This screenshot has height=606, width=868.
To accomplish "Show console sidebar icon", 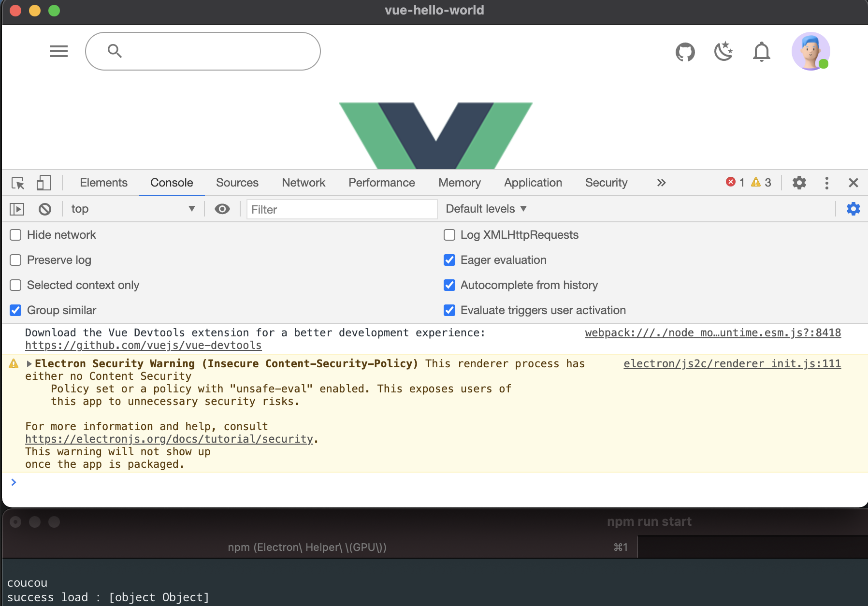I will pos(17,209).
